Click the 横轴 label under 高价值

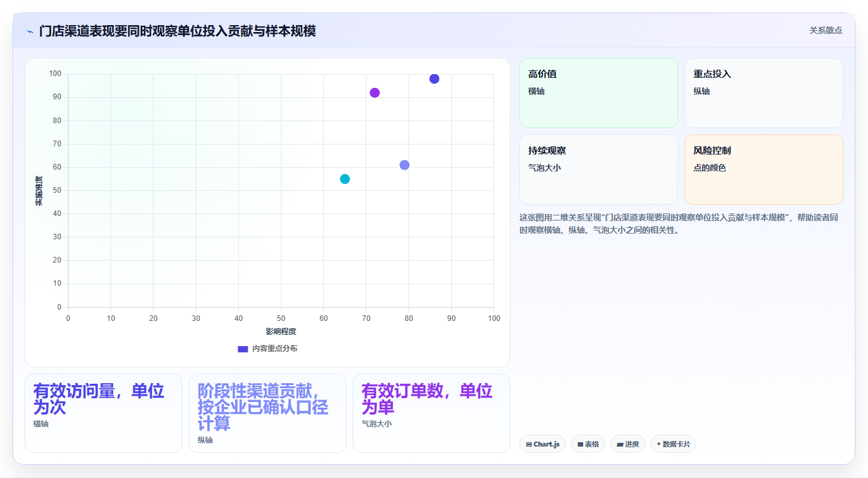[536, 91]
